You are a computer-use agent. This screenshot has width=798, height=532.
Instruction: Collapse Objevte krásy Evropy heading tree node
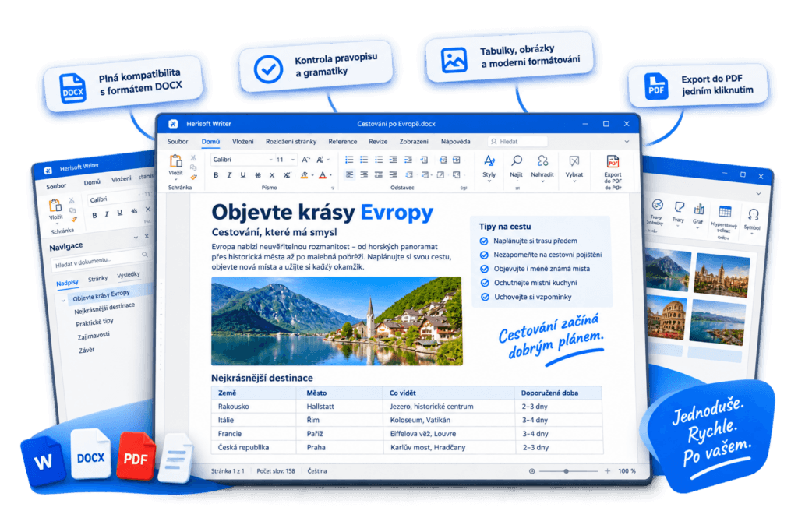(63, 301)
